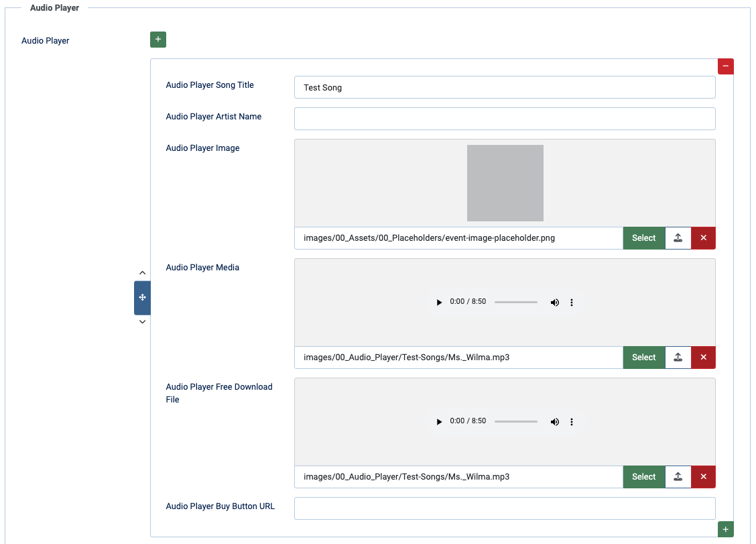The width and height of the screenshot is (756, 544).
Task: Move the audio player item down
Action: point(142,322)
